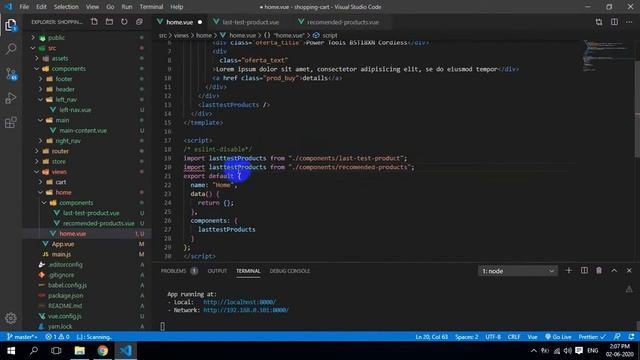
Task: Create a new folder in explorer
Action: (109, 22)
